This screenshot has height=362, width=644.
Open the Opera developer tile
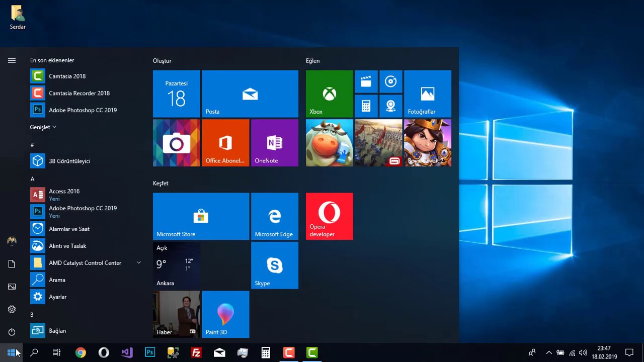point(330,216)
